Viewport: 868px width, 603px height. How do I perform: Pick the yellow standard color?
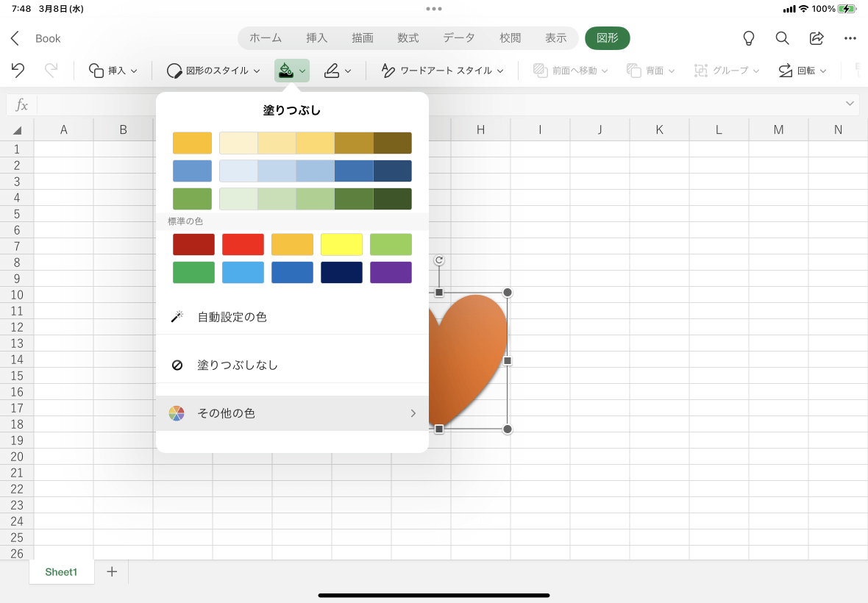[x=341, y=244]
